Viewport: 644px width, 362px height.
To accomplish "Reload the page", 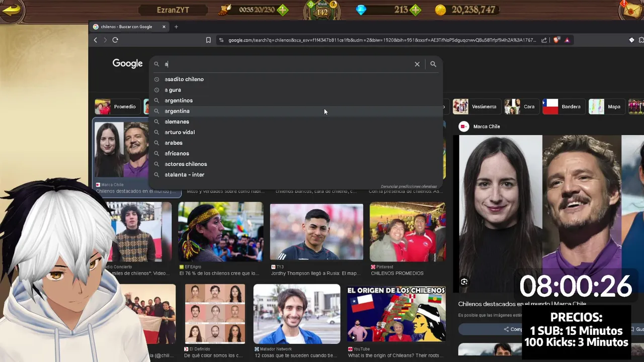I will pyautogui.click(x=115, y=40).
